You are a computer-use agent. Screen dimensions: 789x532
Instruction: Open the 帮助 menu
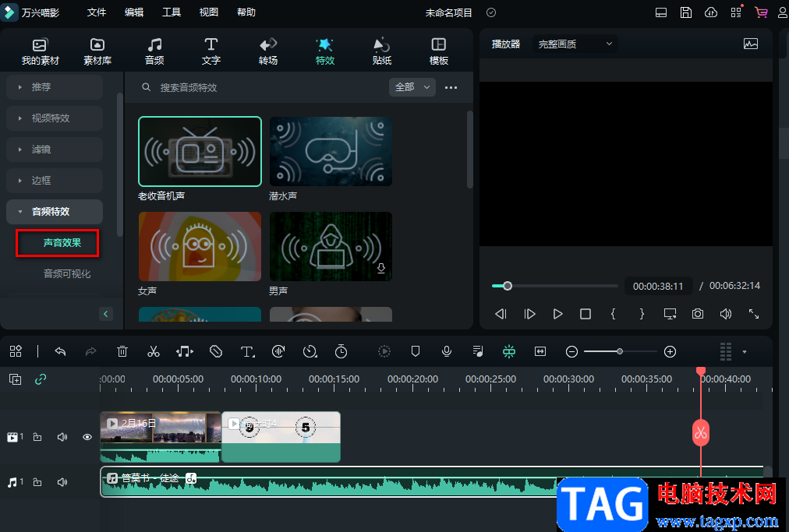pyautogui.click(x=246, y=12)
